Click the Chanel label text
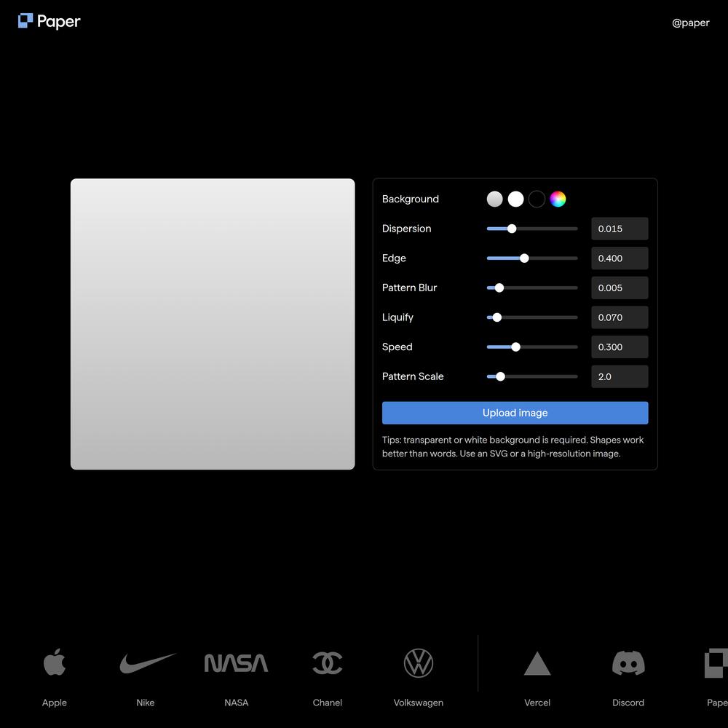Screen dimensions: 728x728 [328, 703]
